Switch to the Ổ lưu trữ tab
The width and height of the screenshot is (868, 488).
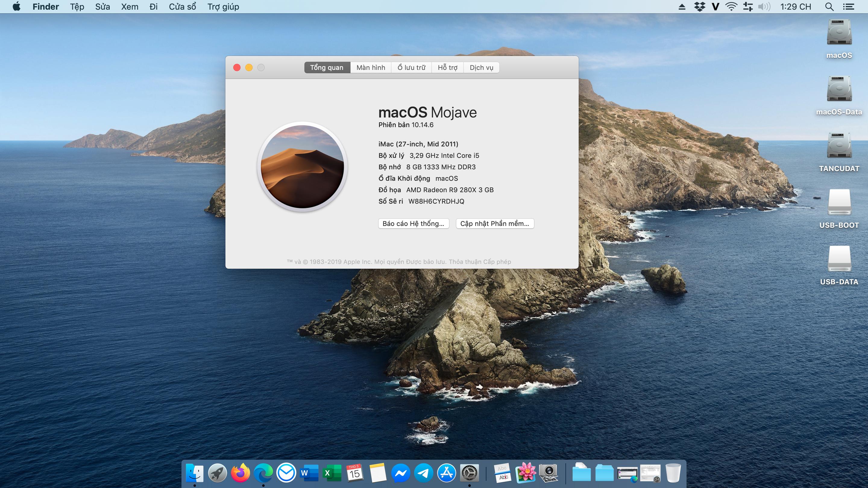point(411,67)
